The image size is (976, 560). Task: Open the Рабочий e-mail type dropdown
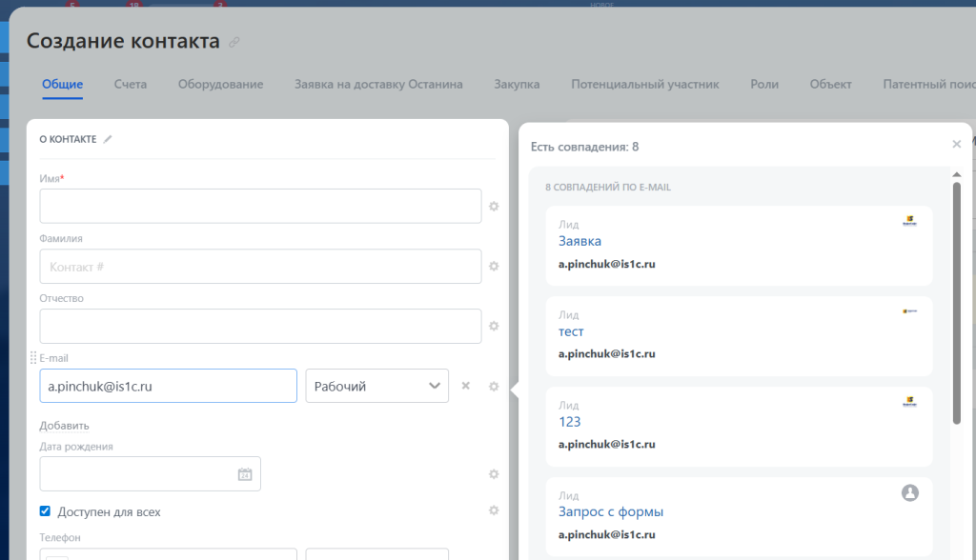pyautogui.click(x=376, y=386)
